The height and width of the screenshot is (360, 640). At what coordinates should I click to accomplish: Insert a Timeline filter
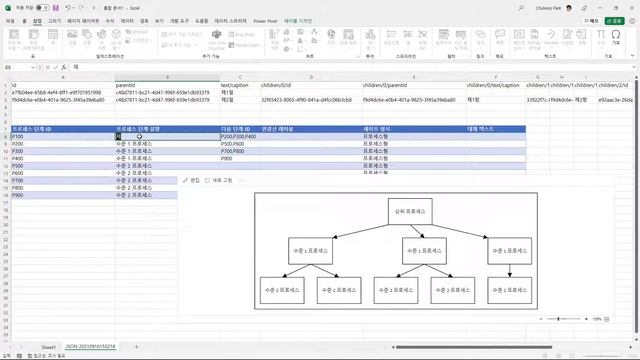tap(461, 40)
